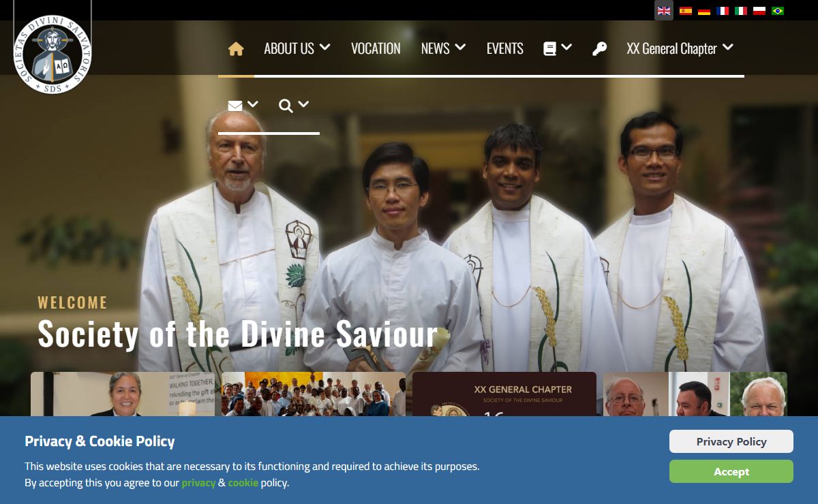
Task: Switch to Portuguese via Brazil flag
Action: pos(778,11)
